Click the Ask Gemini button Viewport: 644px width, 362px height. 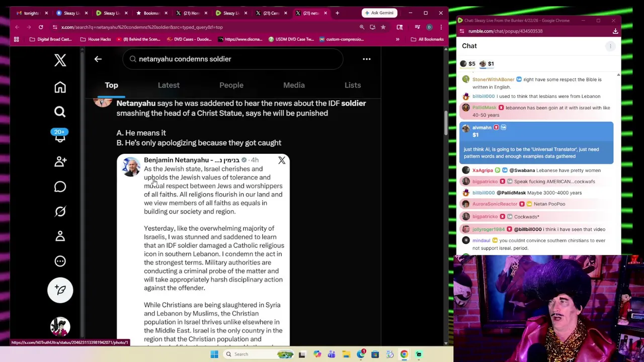(379, 13)
